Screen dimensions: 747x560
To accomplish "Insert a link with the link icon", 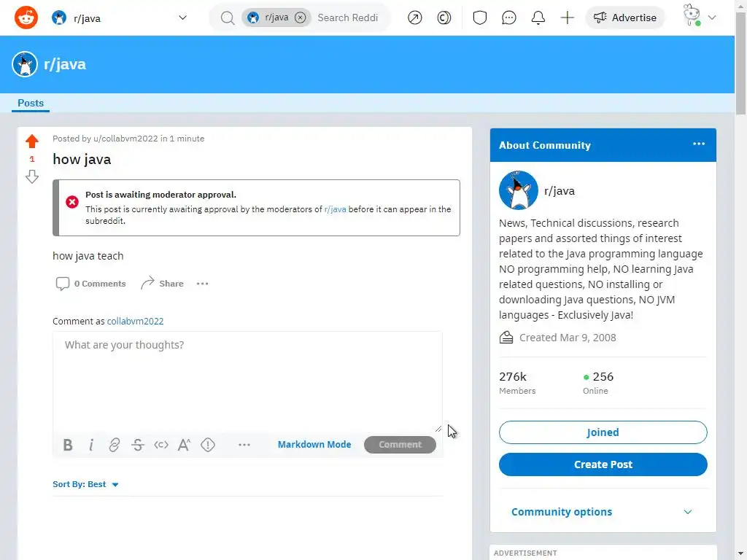I will click(x=115, y=445).
